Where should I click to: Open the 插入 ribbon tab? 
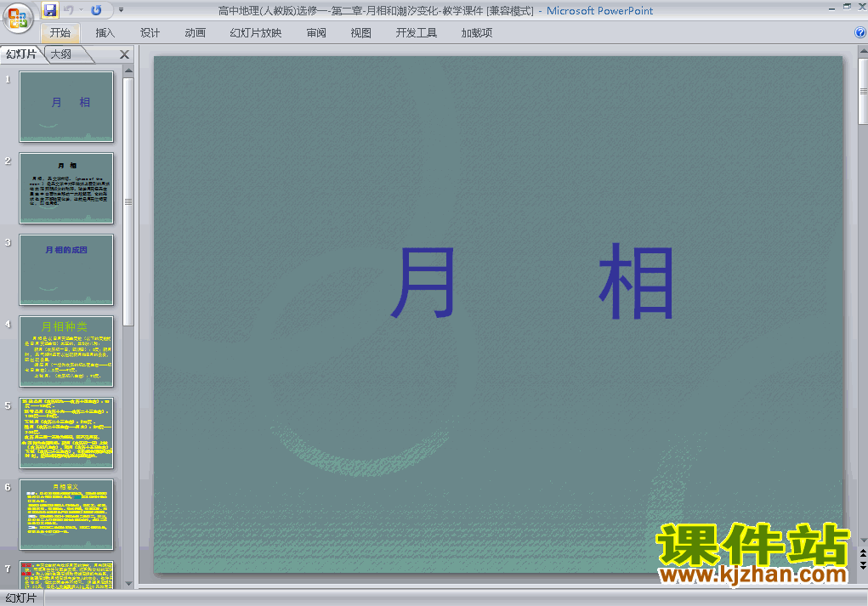(x=105, y=33)
